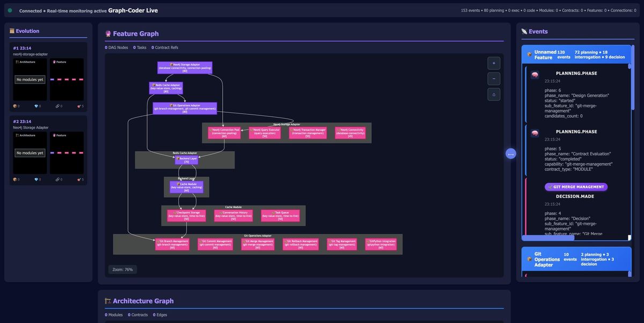Select the Checkpoint Storage node

point(186,216)
